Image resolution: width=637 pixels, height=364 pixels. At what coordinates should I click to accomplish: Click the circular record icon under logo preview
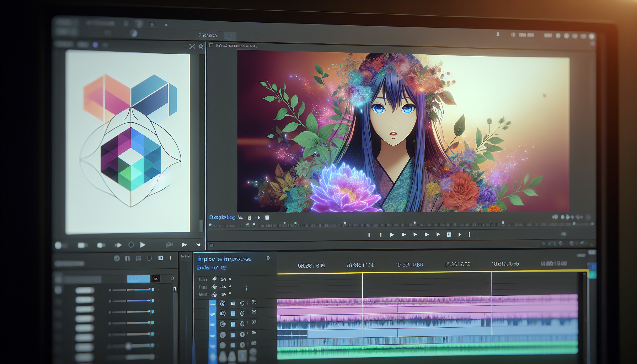pyautogui.click(x=131, y=245)
